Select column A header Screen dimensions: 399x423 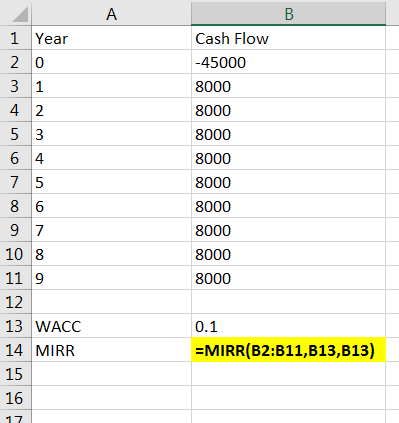pos(111,14)
